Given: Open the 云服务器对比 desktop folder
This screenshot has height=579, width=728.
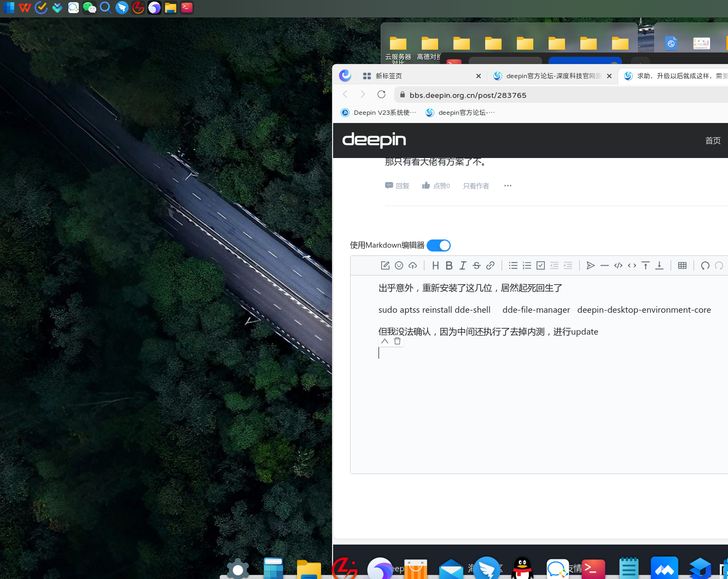Looking at the screenshot, I should [x=398, y=50].
